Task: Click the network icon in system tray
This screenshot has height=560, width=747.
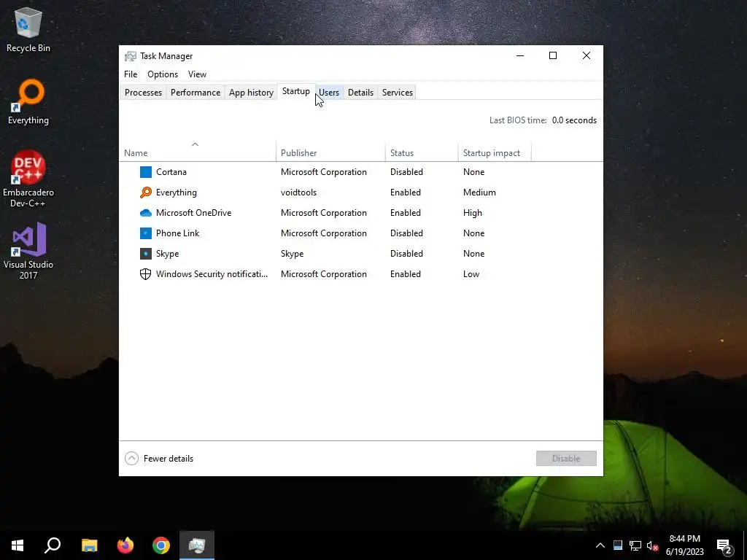Action: click(x=635, y=545)
